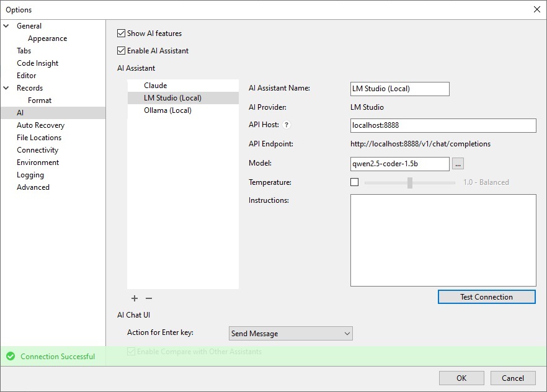
Task: Click the API Endpoint URL text
Action: (420, 144)
